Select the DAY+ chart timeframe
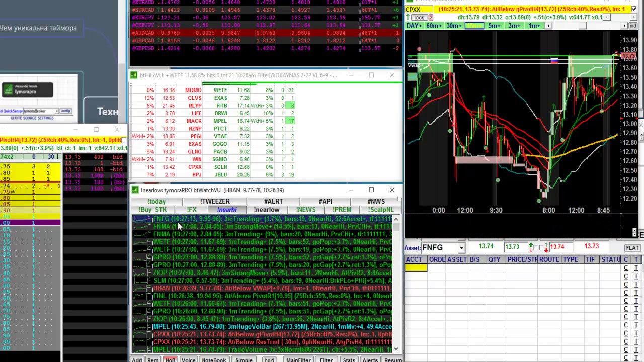Screen dimensions: 644x362 pos(414,26)
